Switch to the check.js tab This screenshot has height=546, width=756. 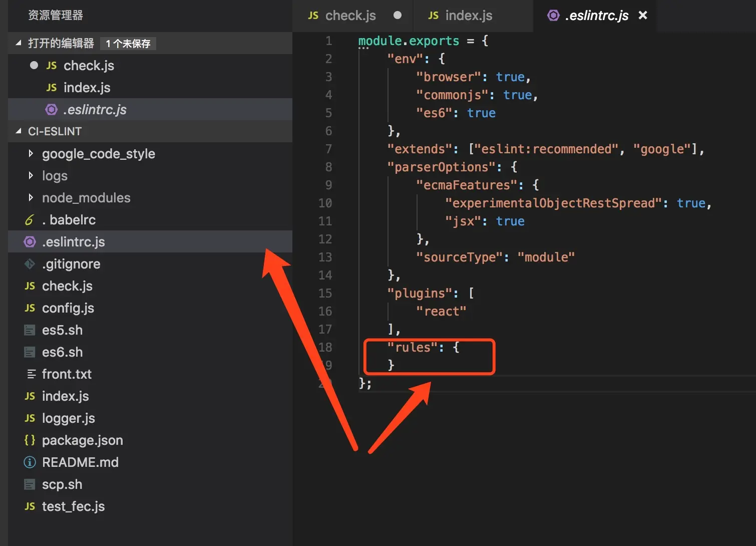click(x=353, y=16)
